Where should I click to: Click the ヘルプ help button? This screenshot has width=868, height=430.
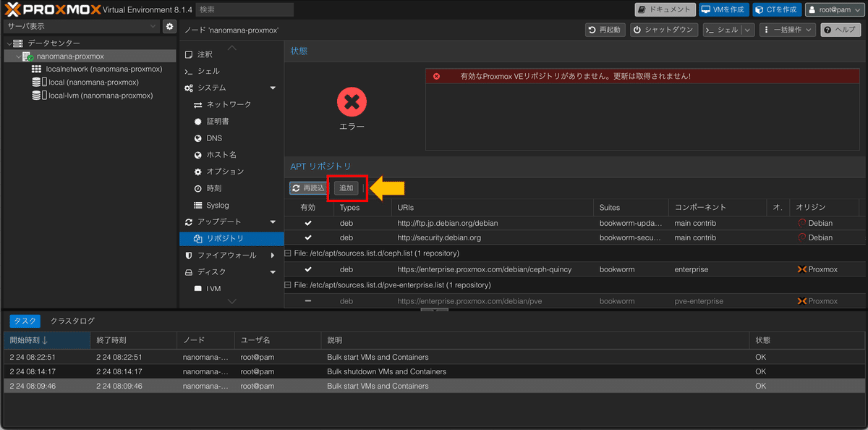point(841,30)
